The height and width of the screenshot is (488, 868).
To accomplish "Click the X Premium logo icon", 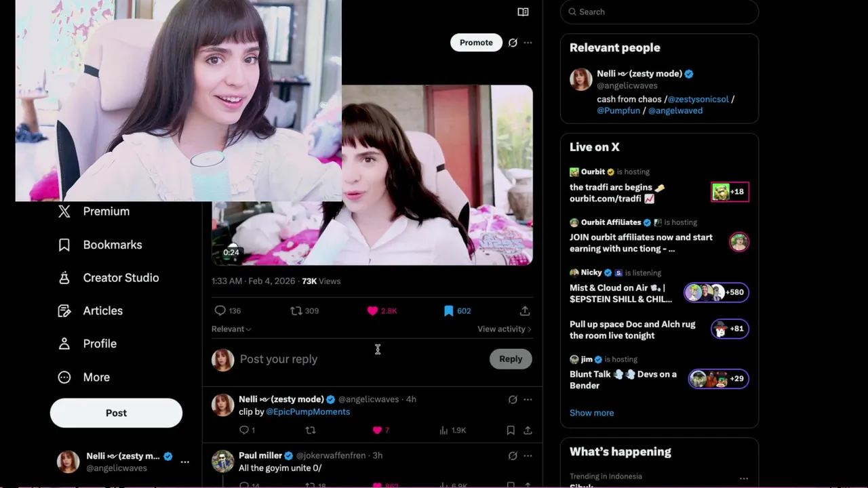I will [64, 211].
